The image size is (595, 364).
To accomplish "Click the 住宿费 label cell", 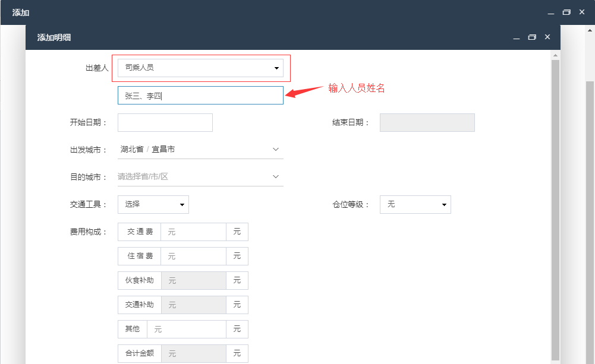I will pos(139,256).
